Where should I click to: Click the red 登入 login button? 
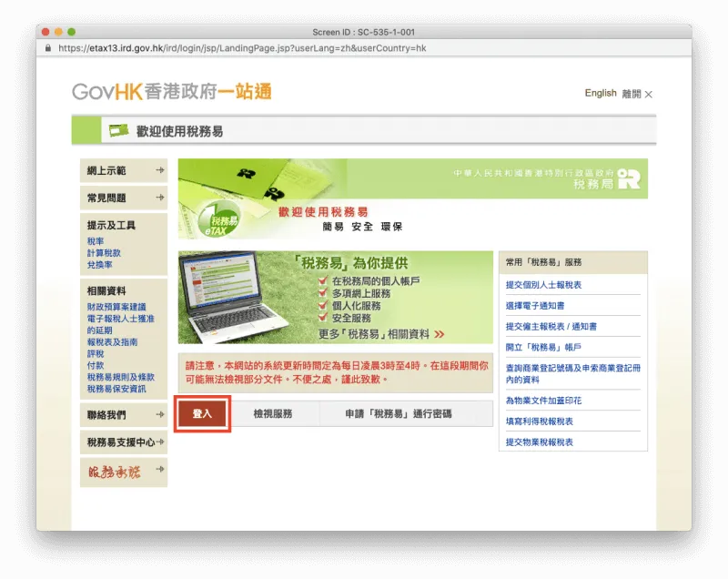[202, 413]
